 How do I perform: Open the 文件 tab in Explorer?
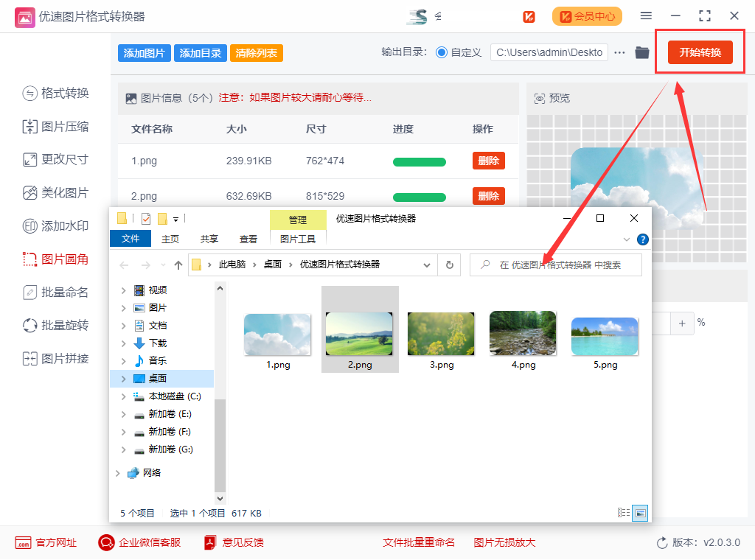131,239
